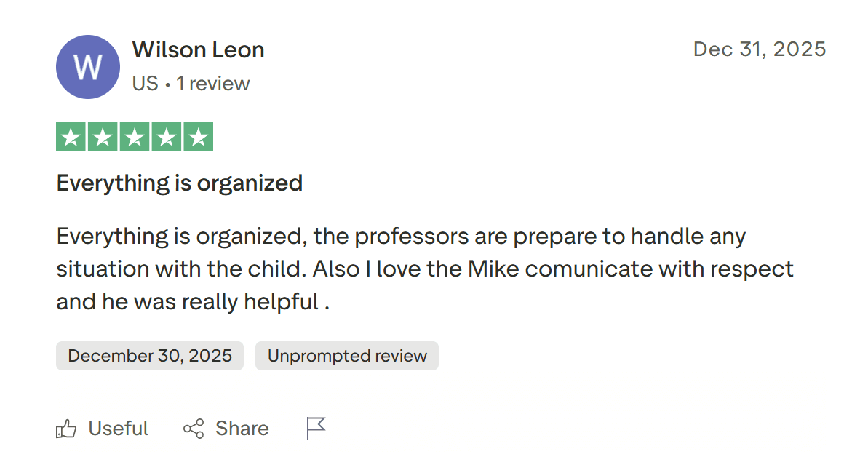Click the first rating star

71,137
